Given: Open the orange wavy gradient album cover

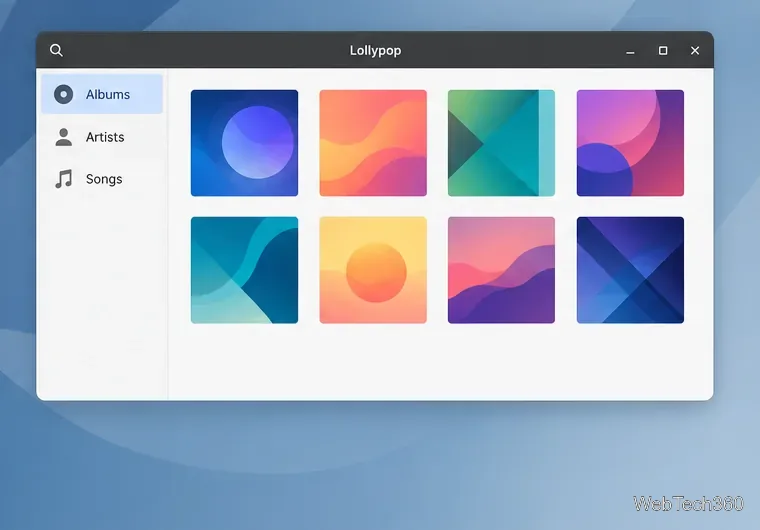Looking at the screenshot, I should [x=373, y=143].
